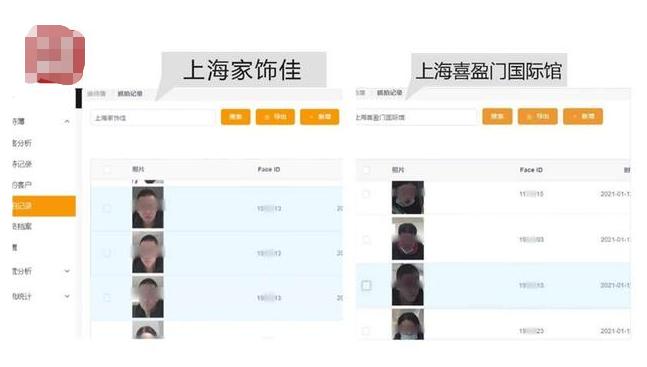Check the right-panel row with Face ID 19…23
This screenshot has height=367, width=647.
pos(366,331)
